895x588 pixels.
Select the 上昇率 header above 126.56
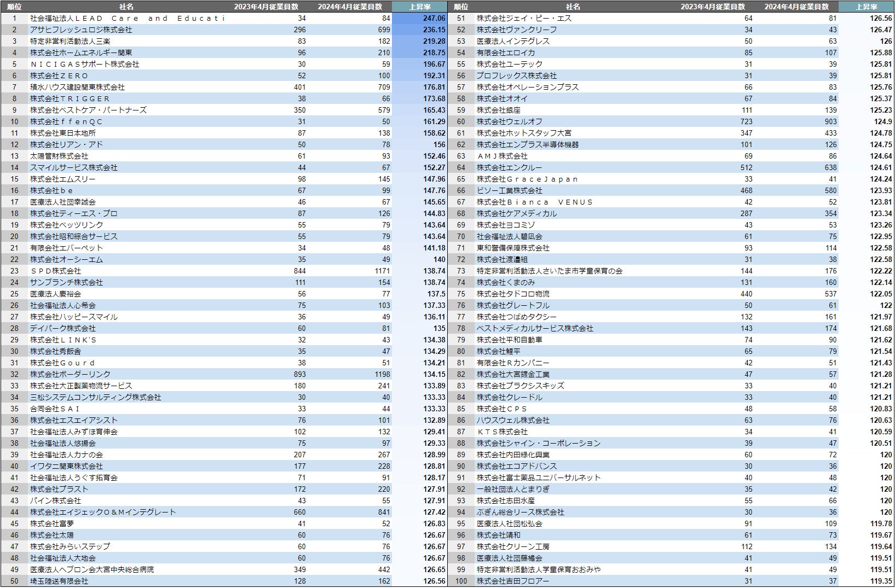tap(867, 7)
